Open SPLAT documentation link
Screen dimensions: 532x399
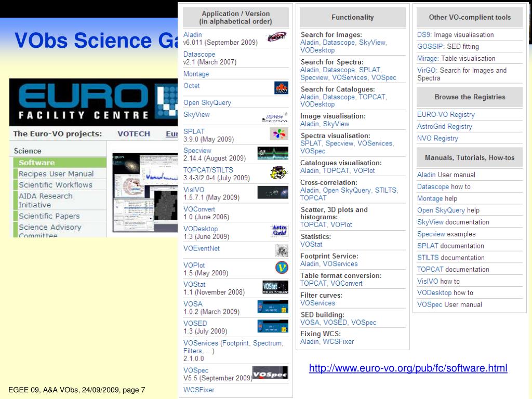tap(450, 246)
